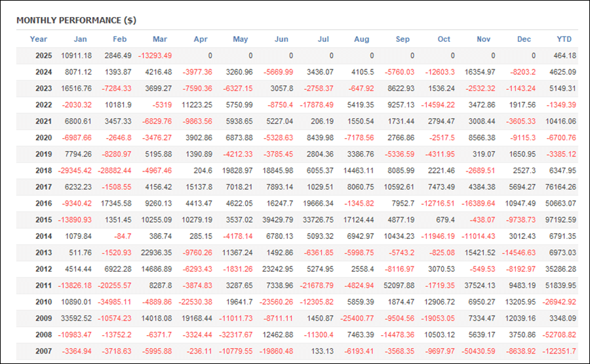Click the Mar column header
Image resolution: width=590 pixels, height=364 pixels.
click(160, 39)
